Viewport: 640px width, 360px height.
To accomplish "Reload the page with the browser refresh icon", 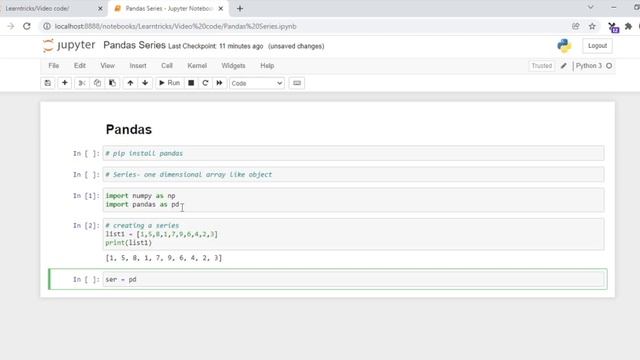I will (27, 27).
